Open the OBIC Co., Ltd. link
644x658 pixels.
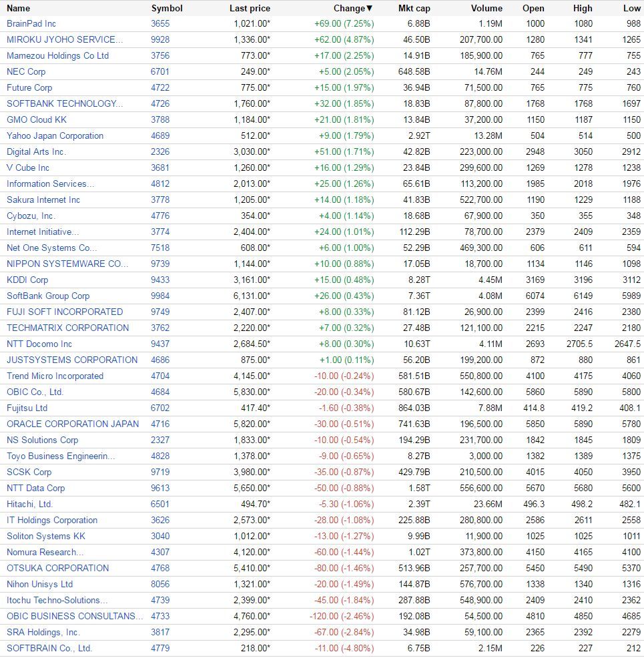(35, 392)
